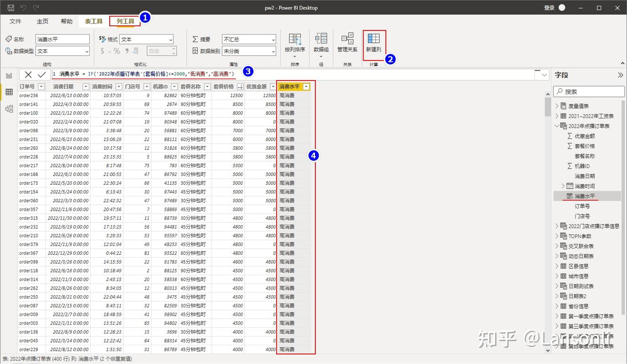Switch to the 表工具 ribbon tab
This screenshot has width=627, height=364.
click(x=94, y=21)
